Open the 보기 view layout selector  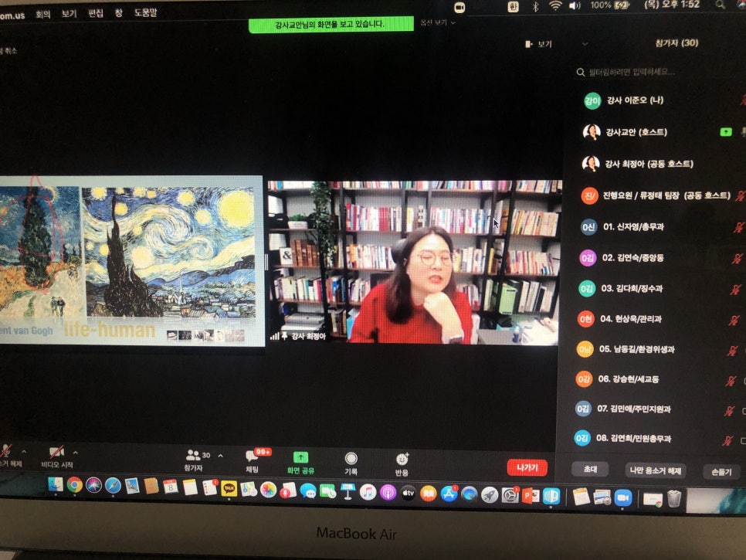click(x=538, y=44)
